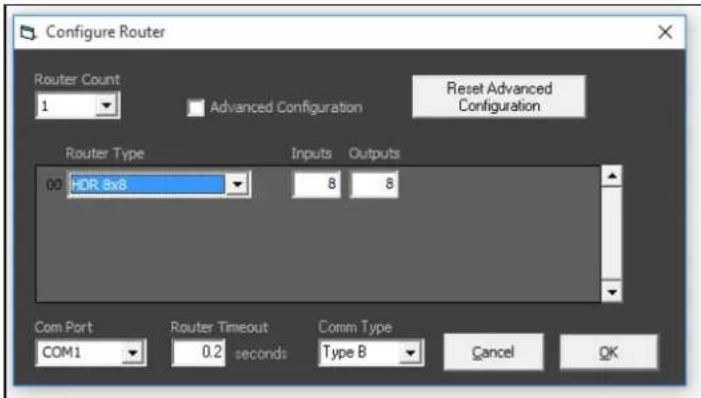Viewport: 701px width, 398px height.
Task: Click Reset Advanced Configuration button
Action: (x=498, y=97)
